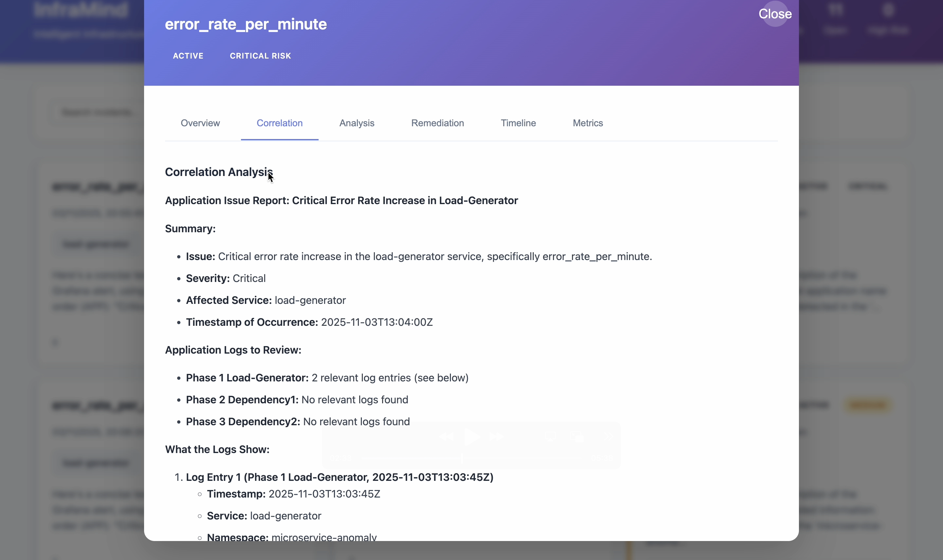Click the ACTIVE status badge
The height and width of the screenshot is (560, 943).
click(x=188, y=56)
